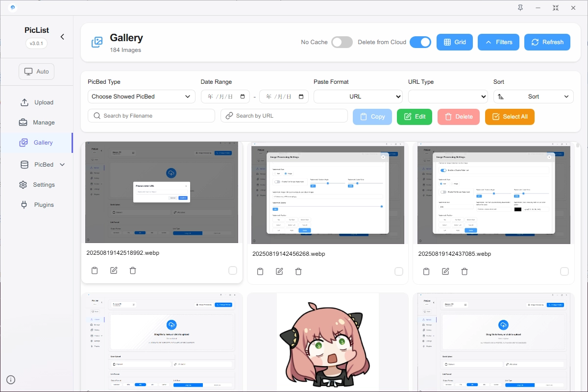Click filename 20250819142456268.webp
This screenshot has width=588, height=392.
[x=289, y=254]
